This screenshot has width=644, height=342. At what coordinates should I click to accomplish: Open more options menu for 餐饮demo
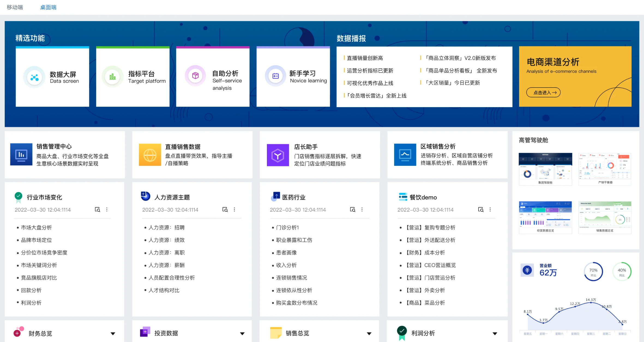pyautogui.click(x=490, y=209)
